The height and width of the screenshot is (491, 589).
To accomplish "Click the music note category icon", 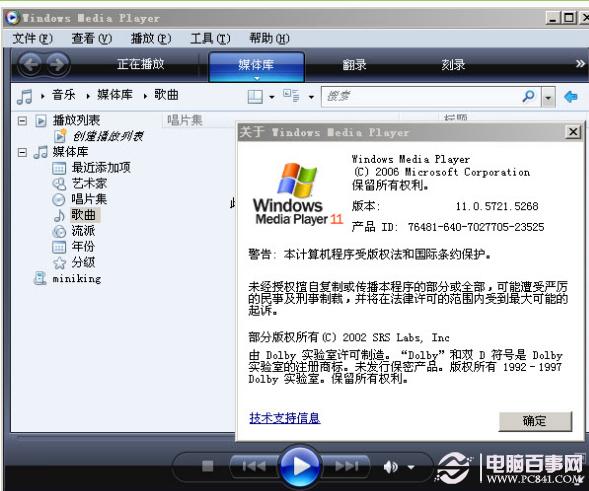I will click(x=25, y=97).
